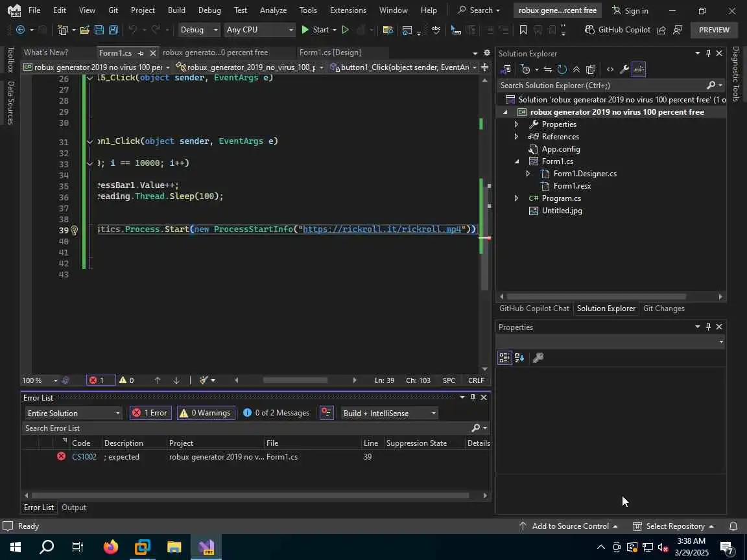The width and height of the screenshot is (747, 560).
Task: Collapse the Form1.cs node
Action: point(516,161)
